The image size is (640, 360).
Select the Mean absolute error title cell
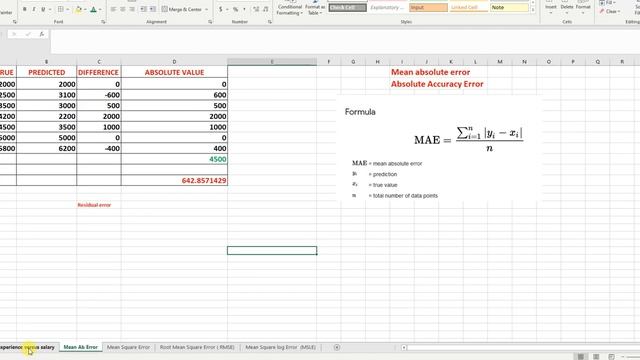(430, 72)
